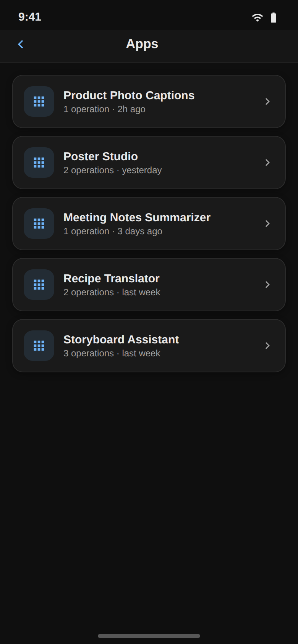Expand Meeting Notes Summarizer with its chevron
The width and height of the screenshot is (298, 644).
coord(267,224)
